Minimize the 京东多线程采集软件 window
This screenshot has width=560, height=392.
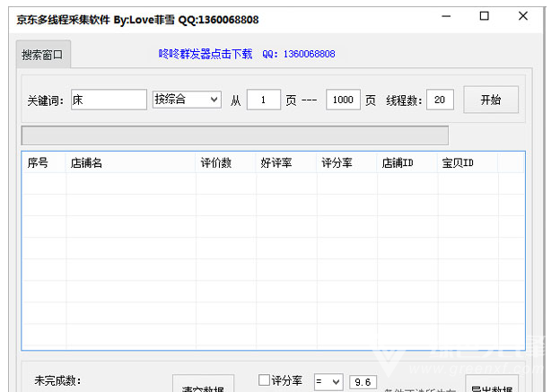click(x=446, y=16)
